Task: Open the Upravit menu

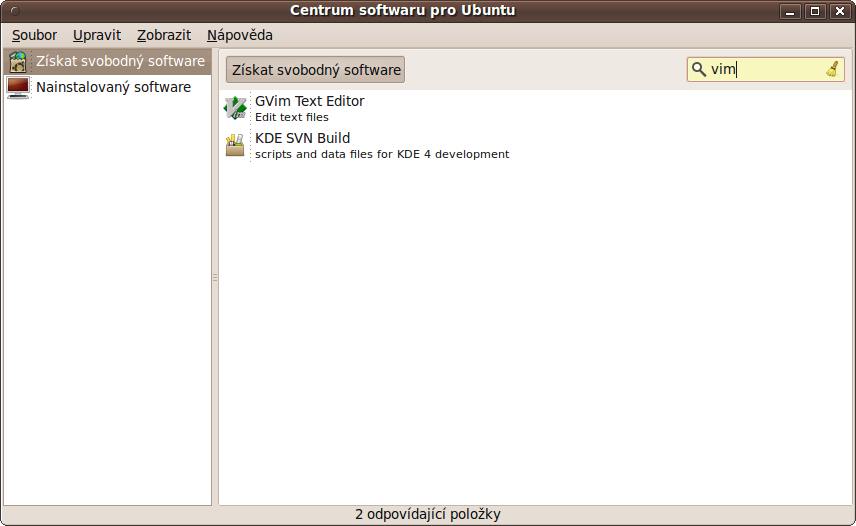Action: click(x=97, y=35)
